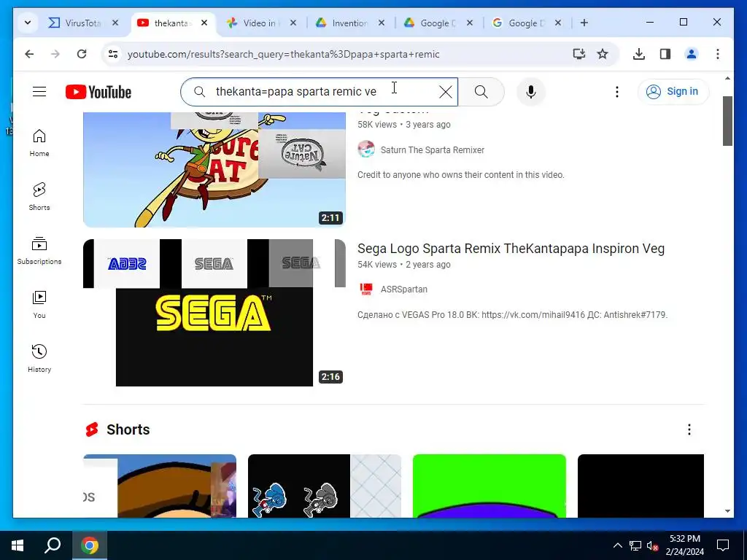747x560 pixels.
Task: Close the VirusTotal tab
Action: (115, 23)
